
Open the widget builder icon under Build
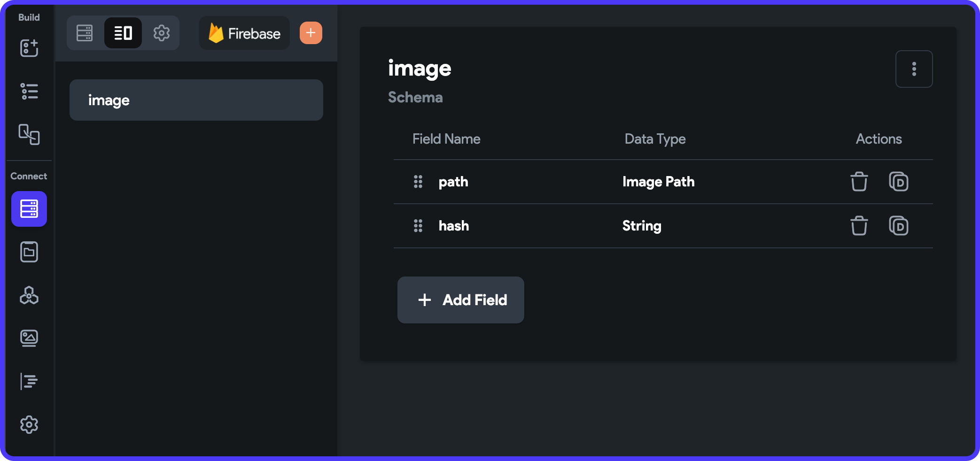point(29,48)
